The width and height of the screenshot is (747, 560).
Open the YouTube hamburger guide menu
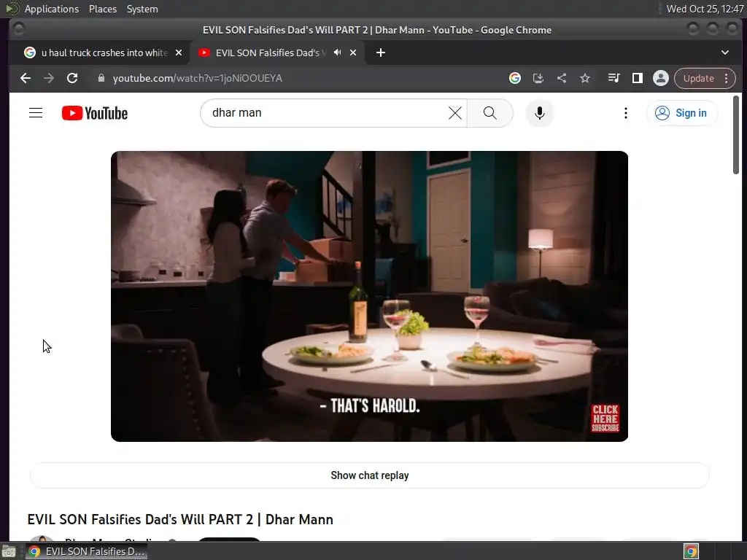pyautogui.click(x=36, y=113)
